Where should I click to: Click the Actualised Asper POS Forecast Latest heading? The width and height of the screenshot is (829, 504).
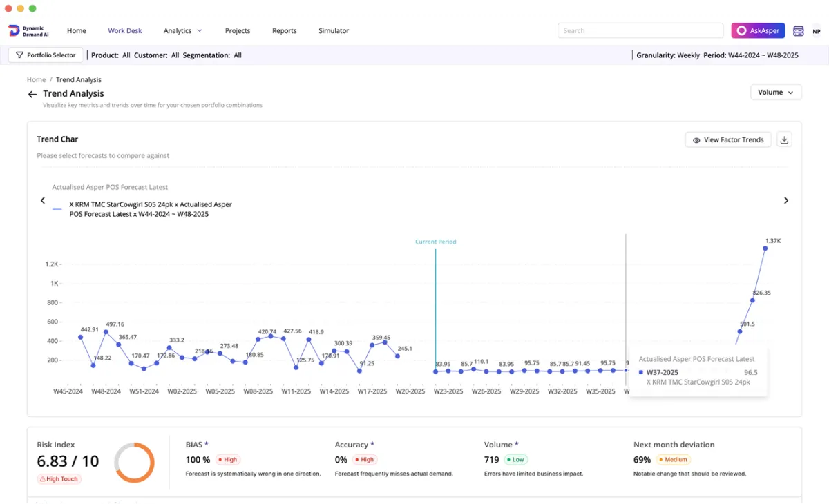[x=110, y=187]
